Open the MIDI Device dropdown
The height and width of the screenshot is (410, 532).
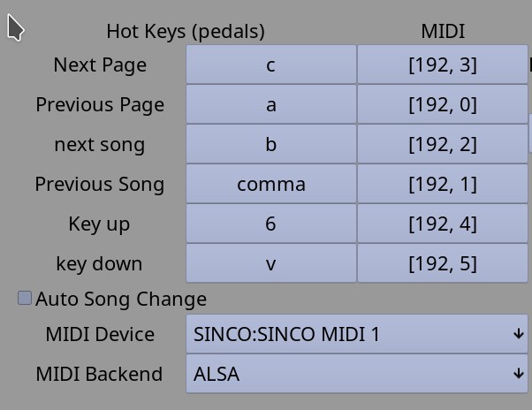pyautogui.click(x=357, y=334)
